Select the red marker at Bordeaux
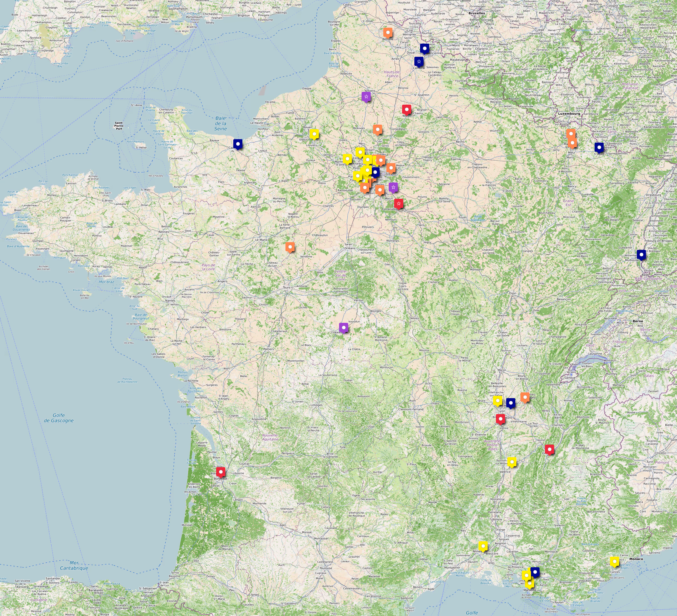The image size is (677, 616). (221, 472)
